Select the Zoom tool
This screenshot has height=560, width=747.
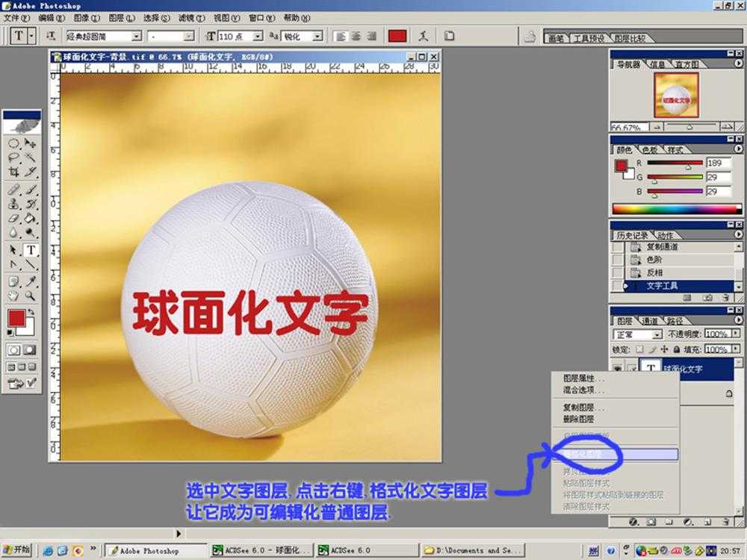[x=31, y=296]
